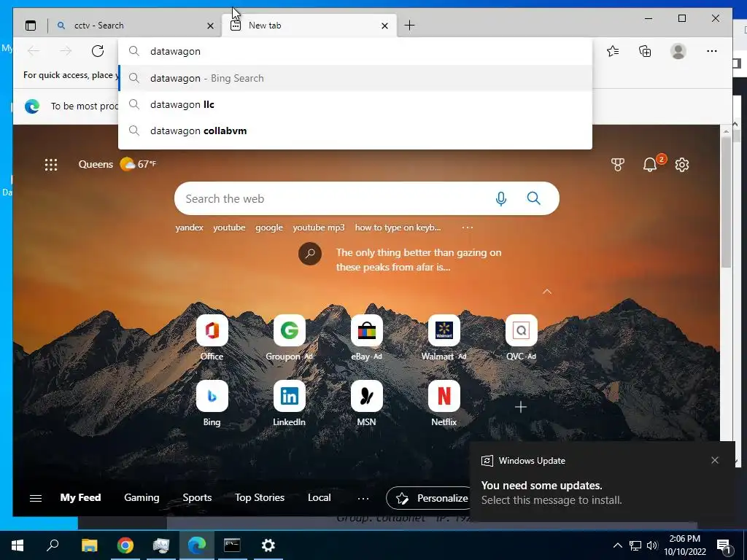Open the Microsoft Rewards trophy icon

click(617, 165)
